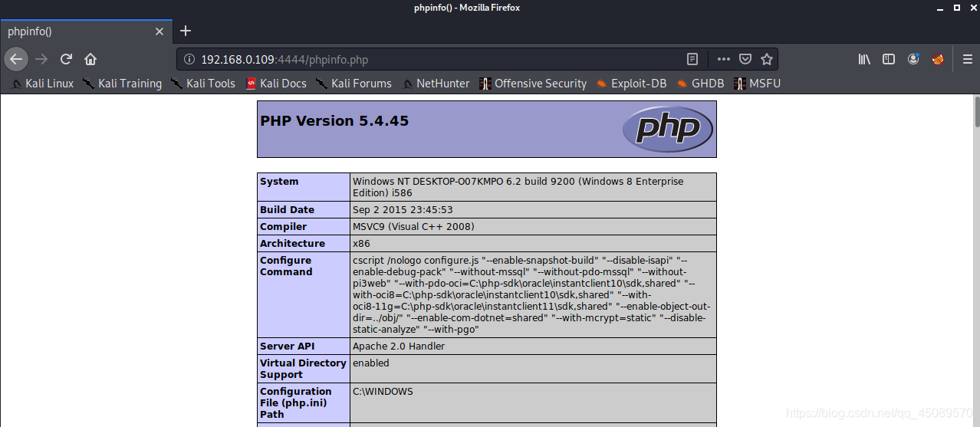Open the Firefox home page

click(90, 59)
